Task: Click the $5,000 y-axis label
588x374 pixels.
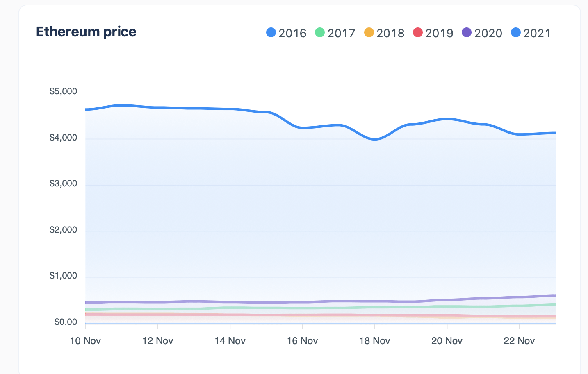Action: click(x=63, y=91)
